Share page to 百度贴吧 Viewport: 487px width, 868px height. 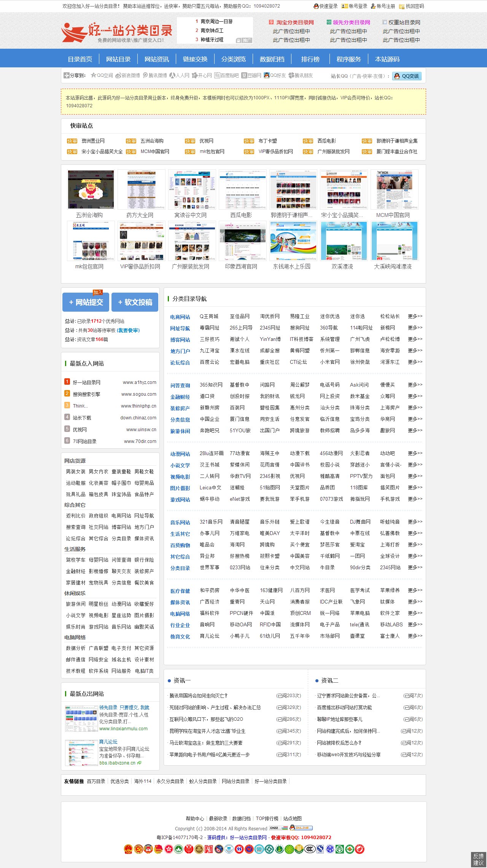pos(226,76)
